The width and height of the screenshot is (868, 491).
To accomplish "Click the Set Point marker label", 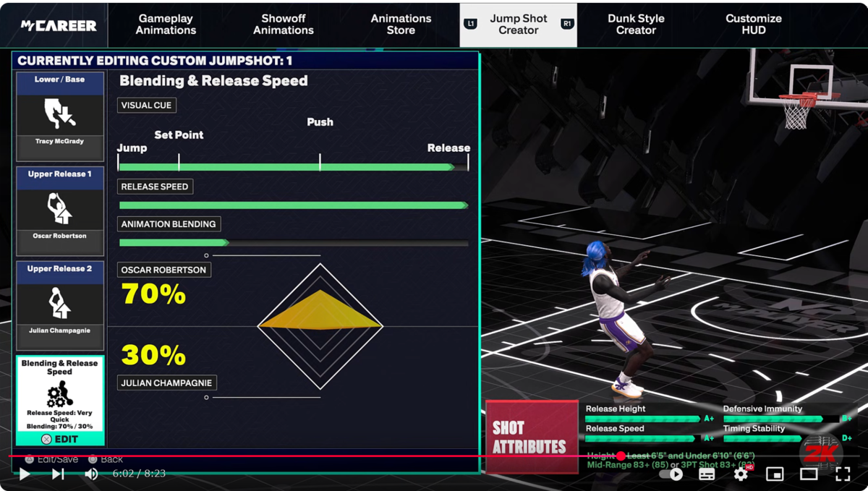I will pos(179,135).
